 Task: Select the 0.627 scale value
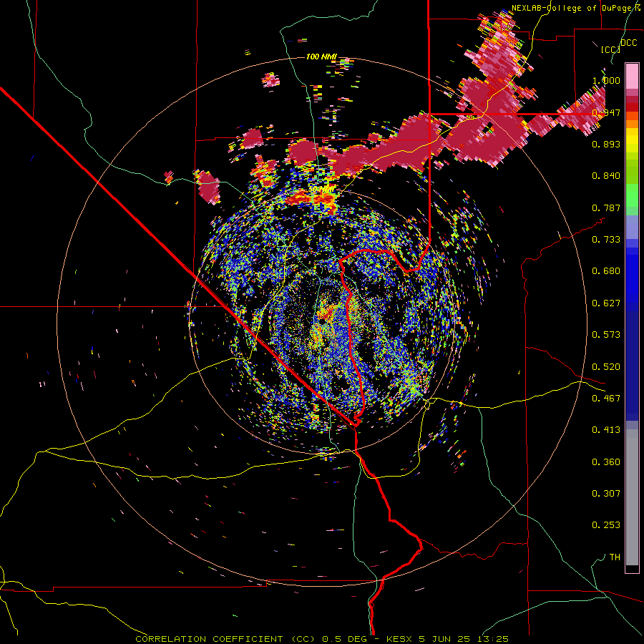606,303
